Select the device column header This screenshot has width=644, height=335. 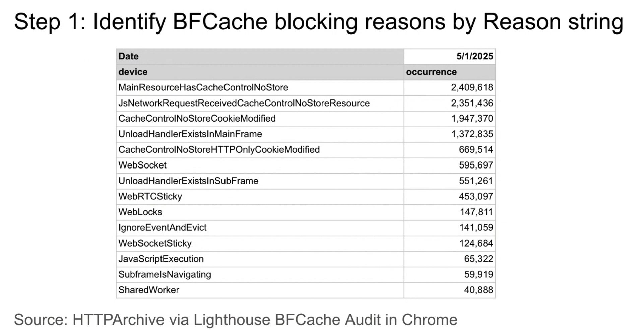pyautogui.click(x=260, y=72)
